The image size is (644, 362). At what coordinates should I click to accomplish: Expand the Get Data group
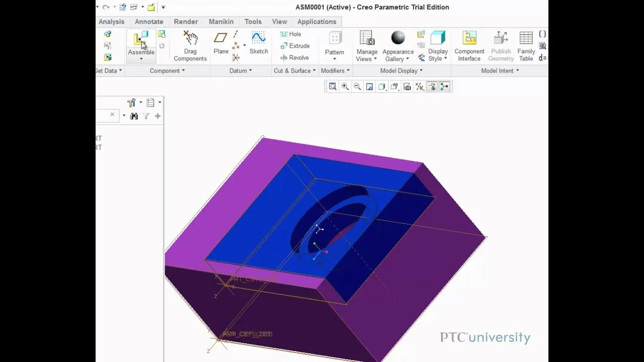(x=109, y=71)
